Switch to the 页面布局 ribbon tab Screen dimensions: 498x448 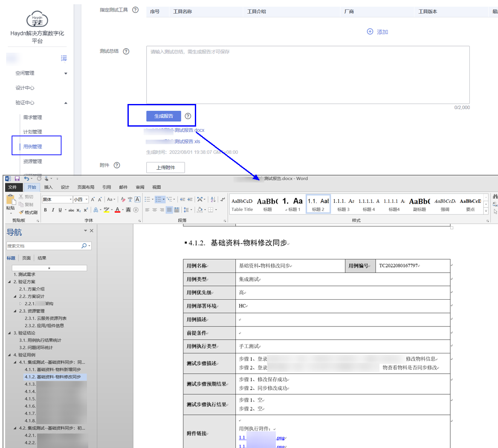[x=86, y=187]
